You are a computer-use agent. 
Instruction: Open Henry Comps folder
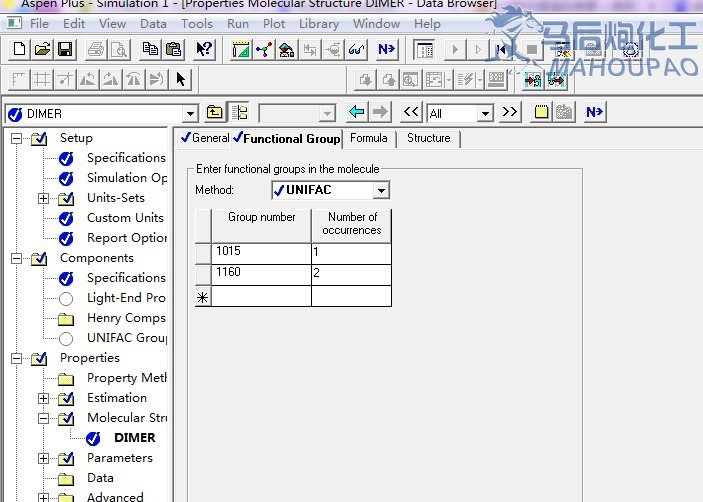(126, 318)
